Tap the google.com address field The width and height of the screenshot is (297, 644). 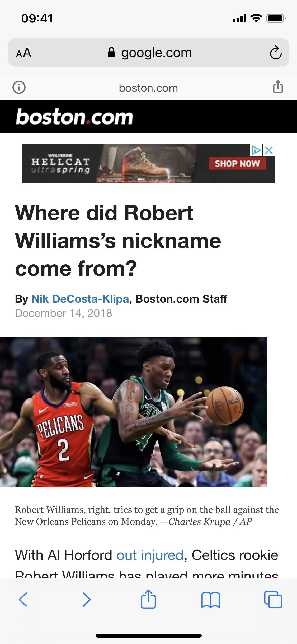click(148, 52)
